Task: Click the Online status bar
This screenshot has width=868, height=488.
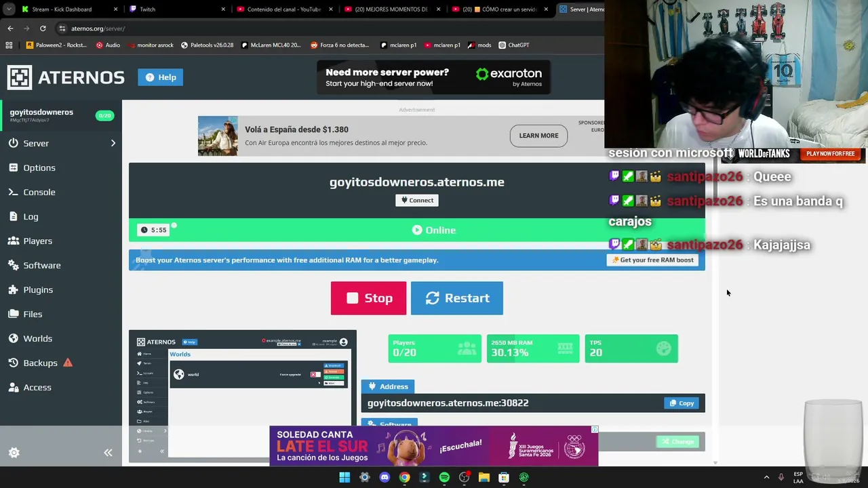Action: click(x=417, y=230)
